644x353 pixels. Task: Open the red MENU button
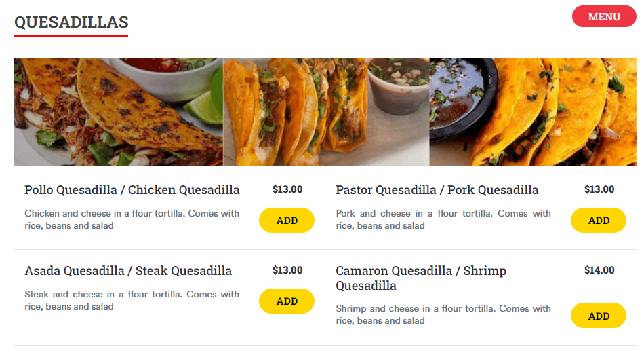604,16
